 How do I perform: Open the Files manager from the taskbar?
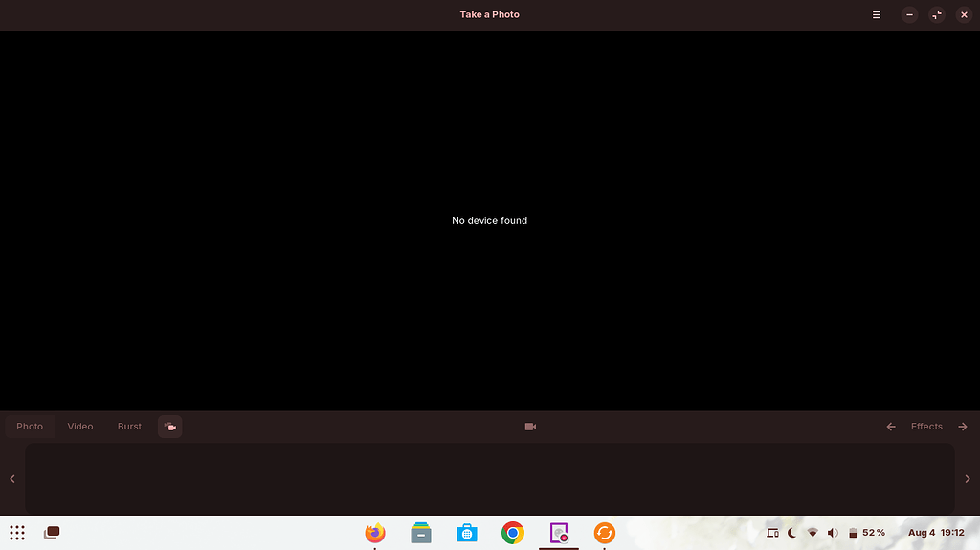421,533
